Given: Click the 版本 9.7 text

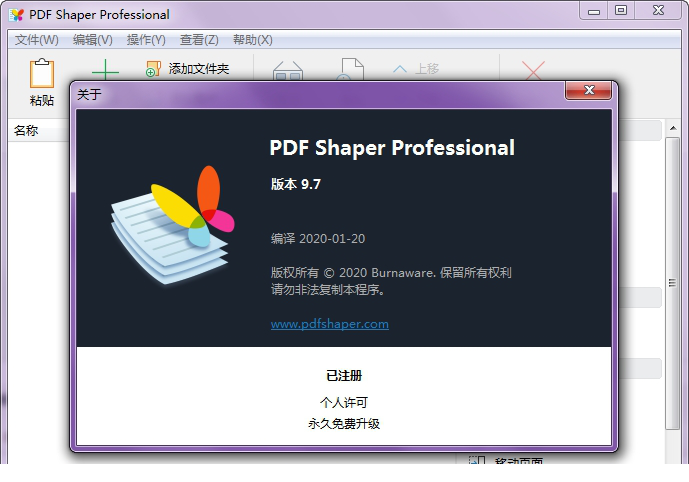Looking at the screenshot, I should pyautogui.click(x=296, y=184).
